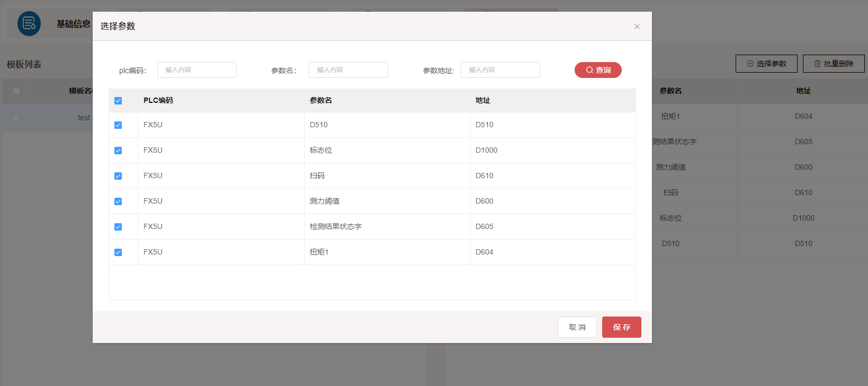Click FX5U in the 标志位 row
This screenshot has height=386, width=868.
[153, 150]
